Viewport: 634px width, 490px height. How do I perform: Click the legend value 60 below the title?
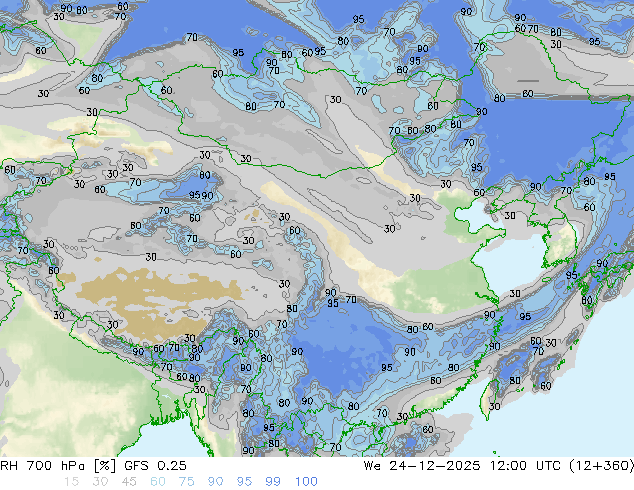coord(158,482)
